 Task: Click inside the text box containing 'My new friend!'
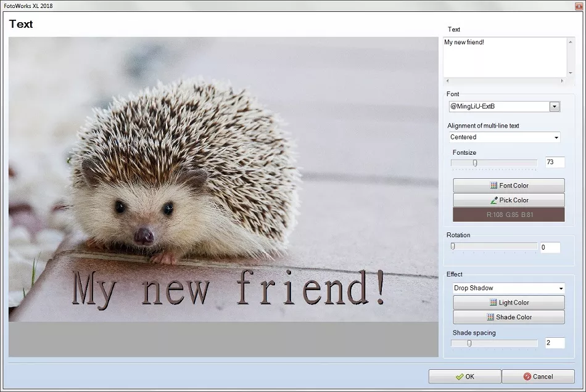tap(505, 57)
